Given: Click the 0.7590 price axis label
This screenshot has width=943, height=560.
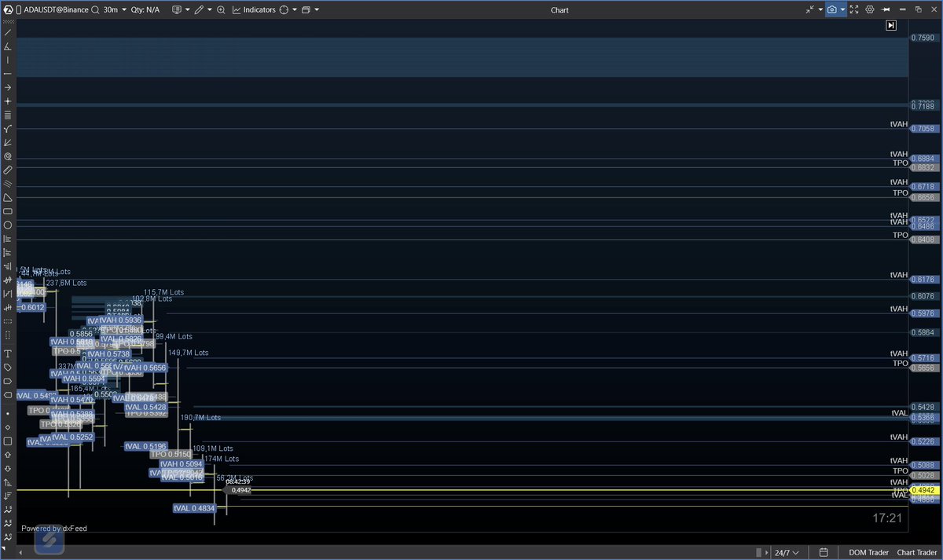Looking at the screenshot, I should tap(923, 38).
